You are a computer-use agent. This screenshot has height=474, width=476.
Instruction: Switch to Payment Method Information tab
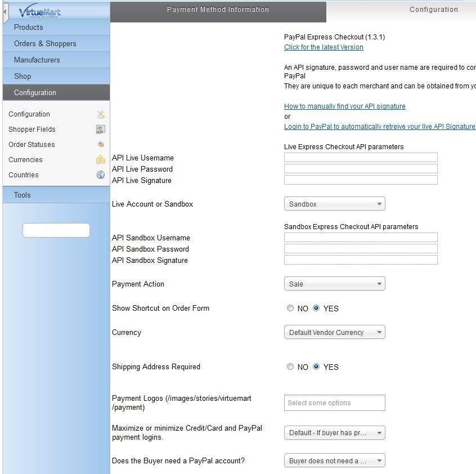218,11
